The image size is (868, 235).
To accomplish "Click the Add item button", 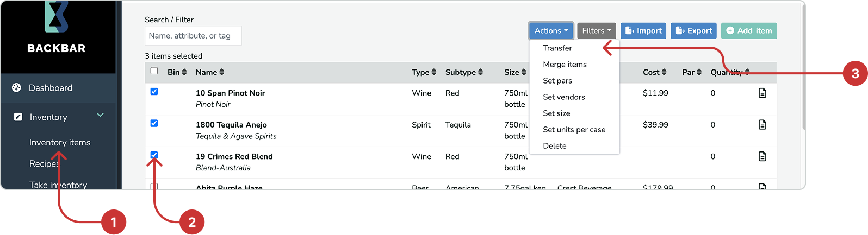I will click(x=749, y=31).
